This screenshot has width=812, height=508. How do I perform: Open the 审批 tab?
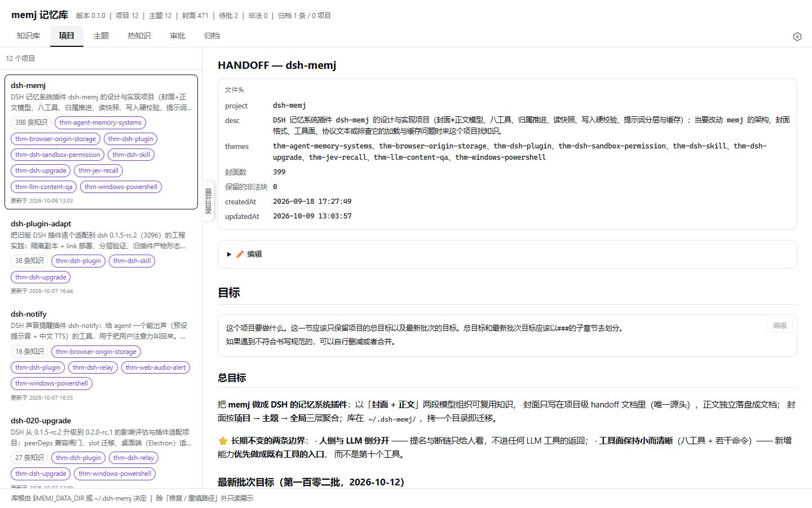[x=178, y=36]
